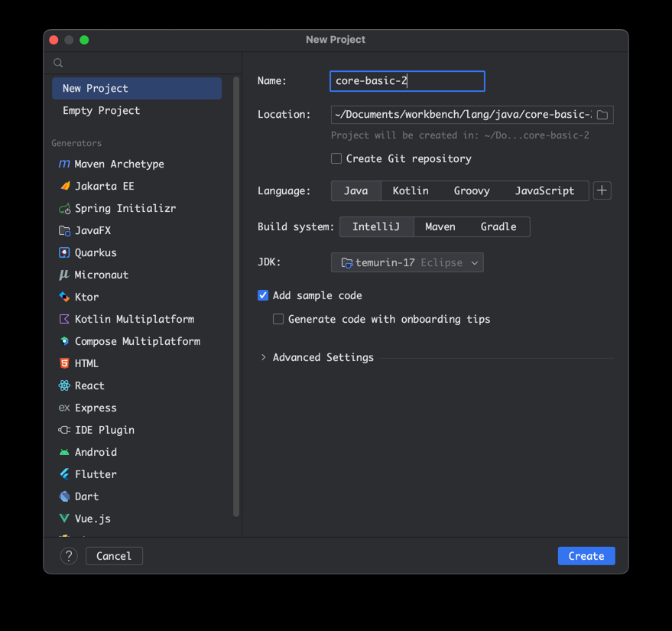Click the HTML5 generator icon

64,363
